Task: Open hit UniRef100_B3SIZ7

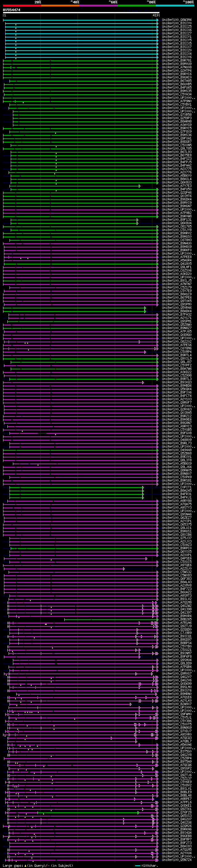Action: pyautogui.click(x=177, y=33)
